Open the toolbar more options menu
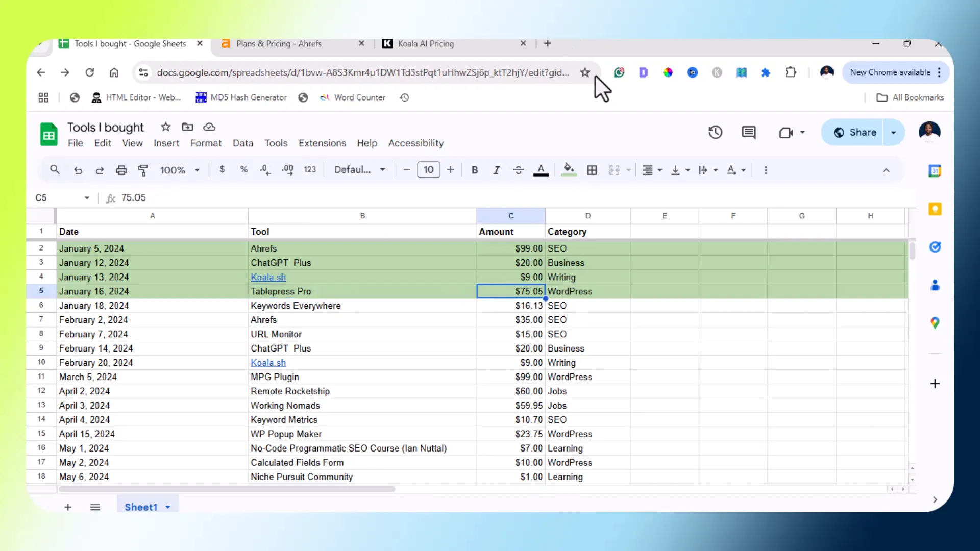This screenshot has width=980, height=551. coord(766,170)
